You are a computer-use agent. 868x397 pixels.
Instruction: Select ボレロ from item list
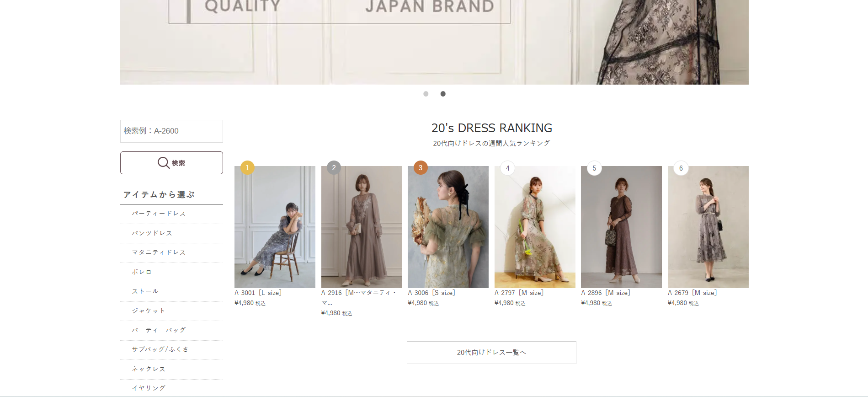142,272
